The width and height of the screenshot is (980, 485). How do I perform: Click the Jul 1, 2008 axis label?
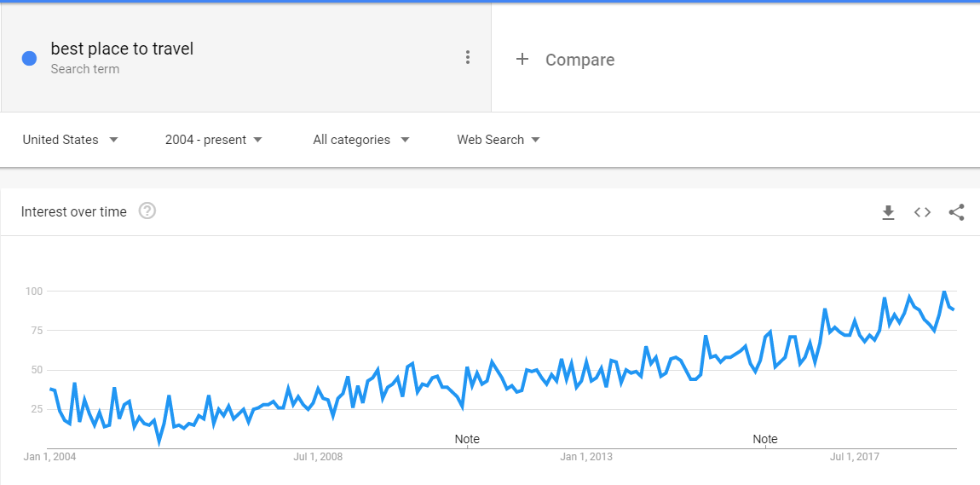tap(318, 457)
